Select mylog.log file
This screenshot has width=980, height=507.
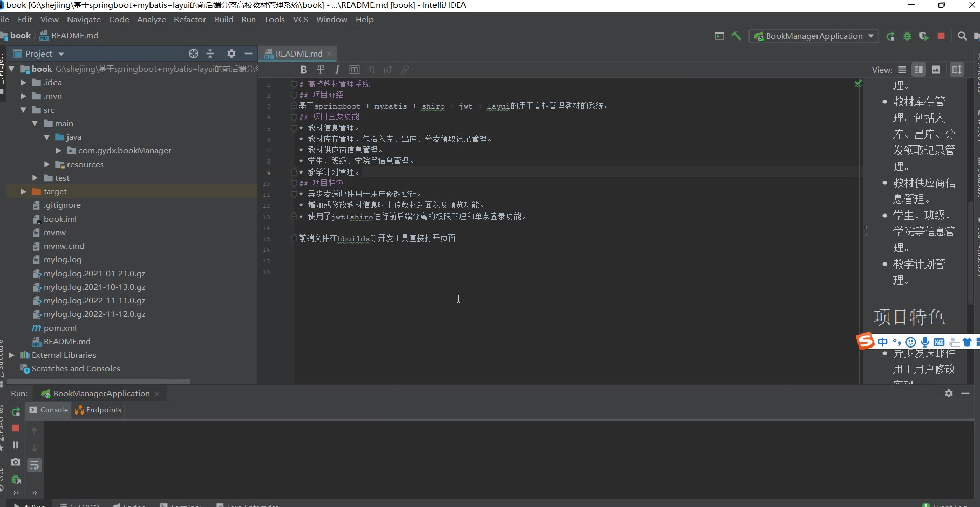57,260
